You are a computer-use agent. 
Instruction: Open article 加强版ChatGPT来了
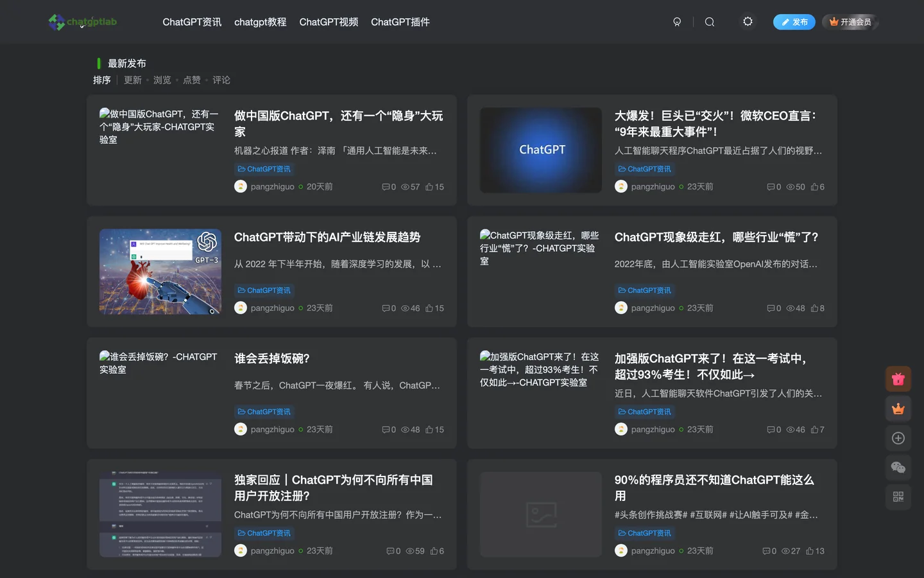coord(710,366)
